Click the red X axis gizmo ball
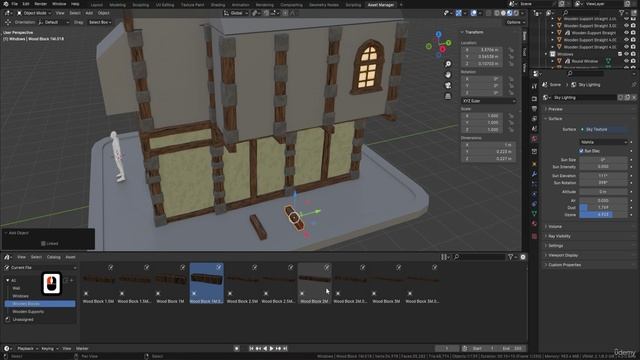 point(442,49)
